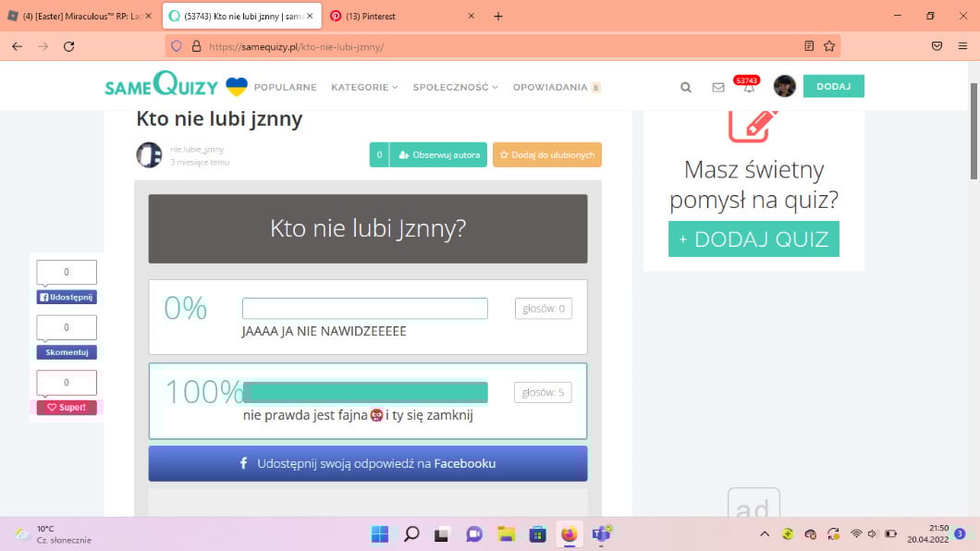The image size is (980, 551).
Task: Switch to the Pinterest tab
Action: pos(402,16)
